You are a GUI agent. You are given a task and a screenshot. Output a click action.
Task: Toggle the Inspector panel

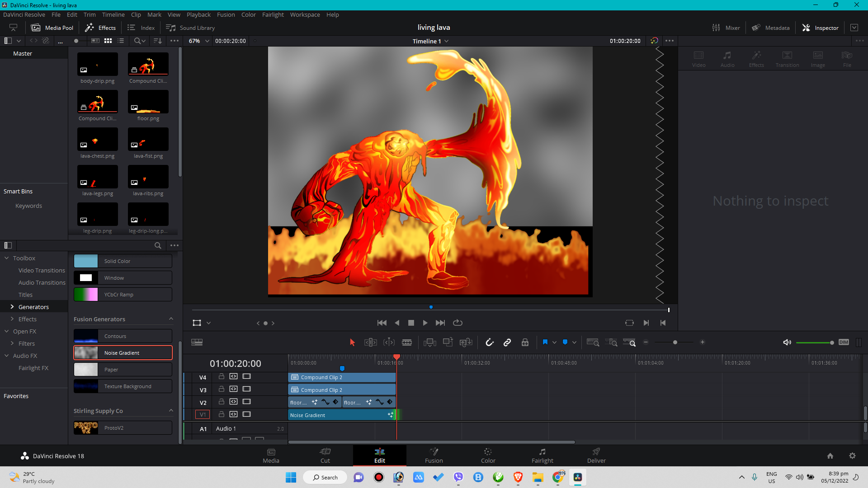tap(821, 28)
